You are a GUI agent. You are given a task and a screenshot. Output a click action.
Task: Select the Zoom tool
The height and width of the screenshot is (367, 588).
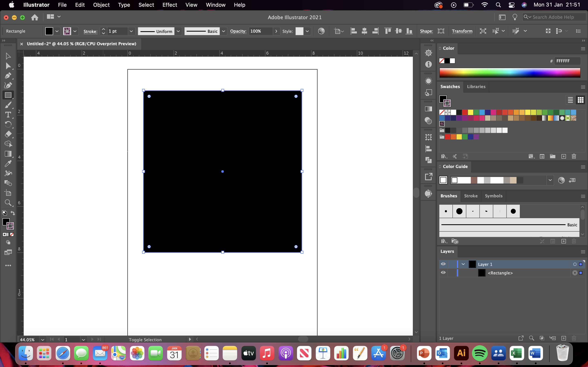(8, 203)
